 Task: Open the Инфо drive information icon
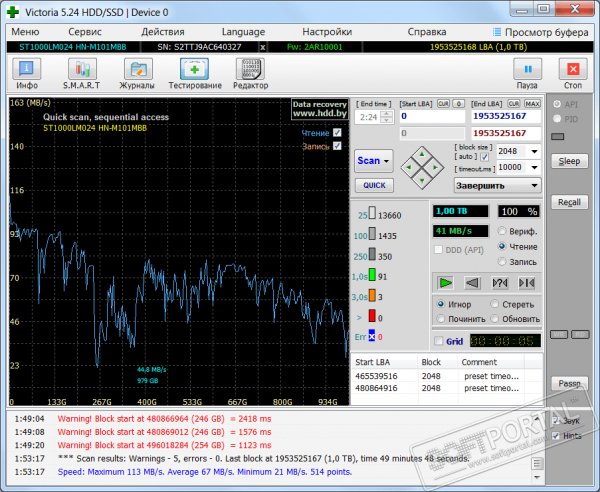pyautogui.click(x=27, y=69)
